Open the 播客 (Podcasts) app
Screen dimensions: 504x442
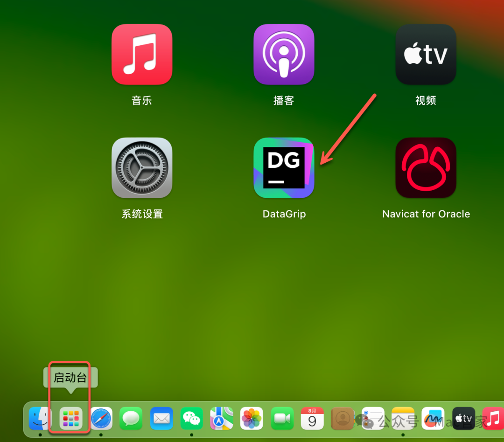pyautogui.click(x=284, y=54)
